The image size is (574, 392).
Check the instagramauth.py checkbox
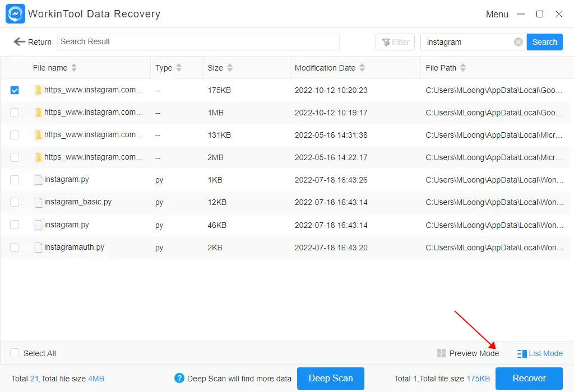point(15,247)
